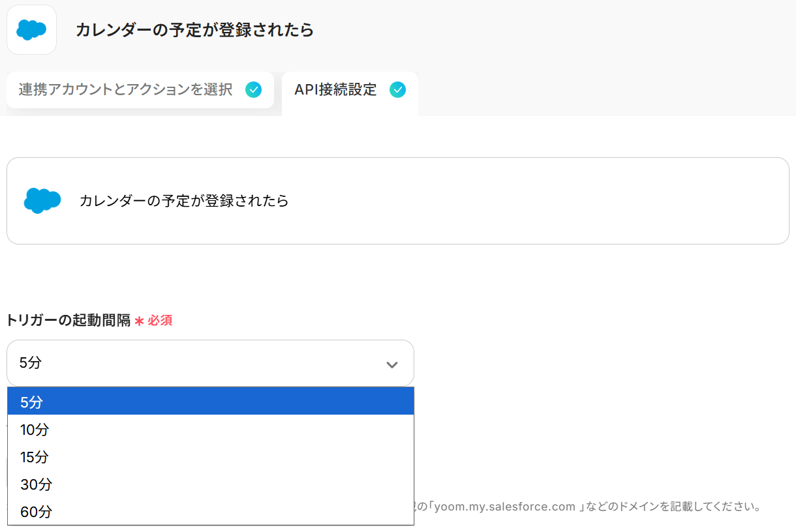Click the checkmark badge beside 連携アカウントとアクションを選択

coord(253,90)
